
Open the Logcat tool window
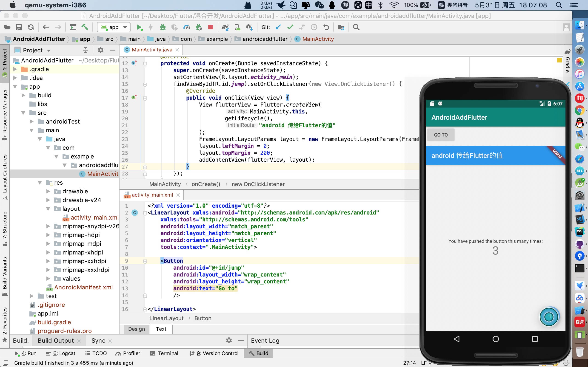pos(61,353)
